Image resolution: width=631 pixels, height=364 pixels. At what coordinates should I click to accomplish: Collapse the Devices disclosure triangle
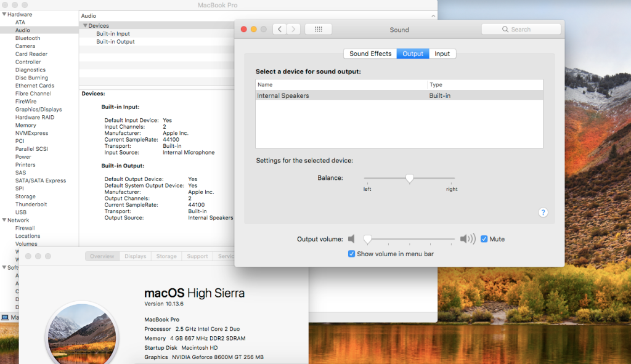point(84,25)
